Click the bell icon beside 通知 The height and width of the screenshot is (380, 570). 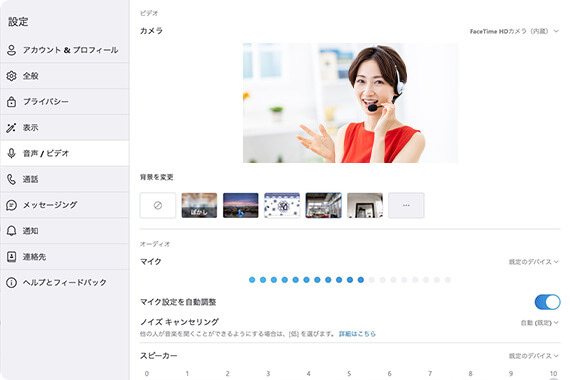tap(11, 231)
